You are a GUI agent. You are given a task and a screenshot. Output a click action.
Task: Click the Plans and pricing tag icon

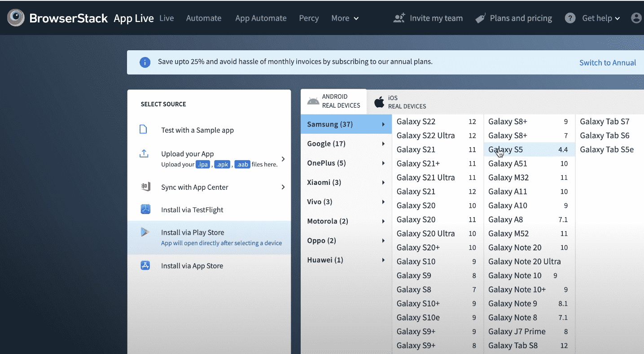(x=480, y=18)
